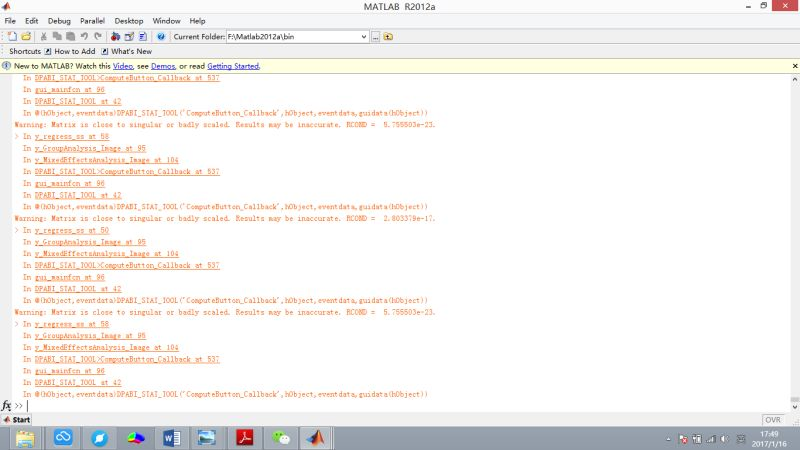
Task: Open Adobe Acrobat from the taskbar
Action: [x=244, y=438]
